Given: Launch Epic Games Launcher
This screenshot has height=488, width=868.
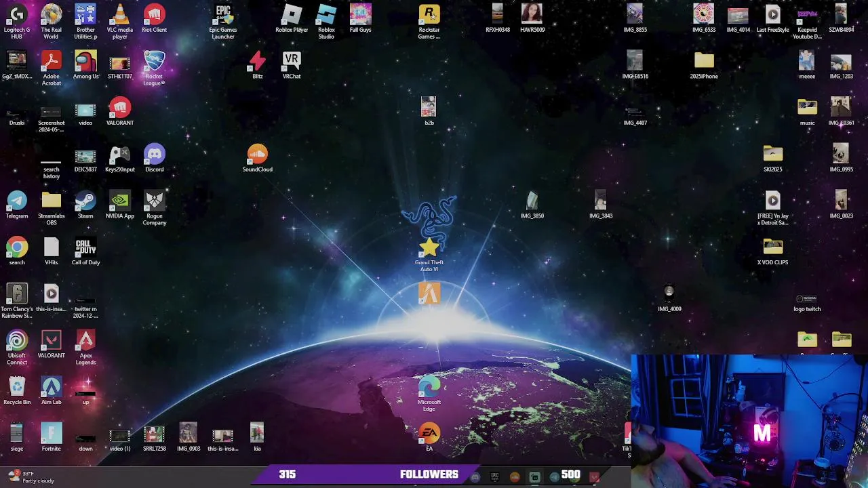Looking at the screenshot, I should pyautogui.click(x=223, y=22).
